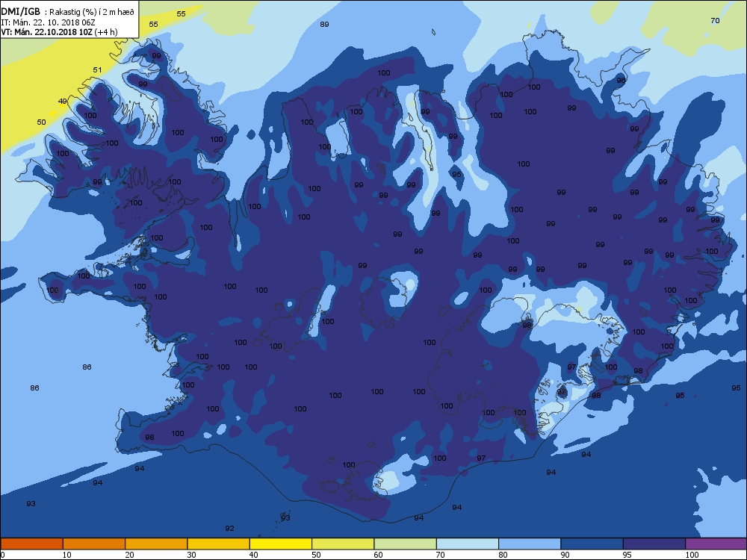747x560 pixels.
Task: Click the legend scale label 0
Action: coord(3,555)
